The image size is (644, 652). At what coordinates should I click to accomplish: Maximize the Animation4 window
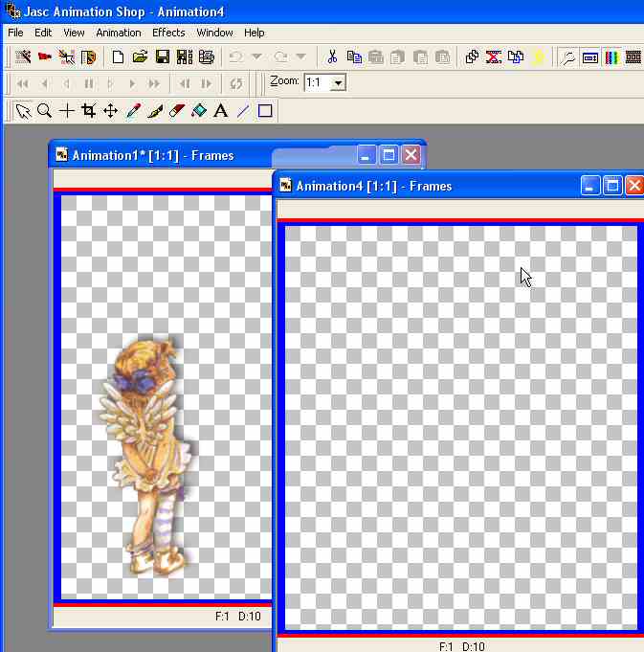tap(612, 186)
